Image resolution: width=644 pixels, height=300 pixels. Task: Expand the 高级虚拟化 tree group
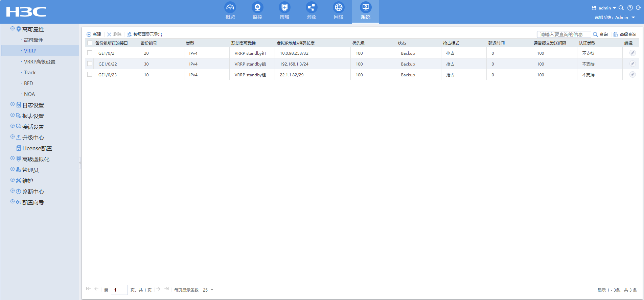[x=13, y=158]
